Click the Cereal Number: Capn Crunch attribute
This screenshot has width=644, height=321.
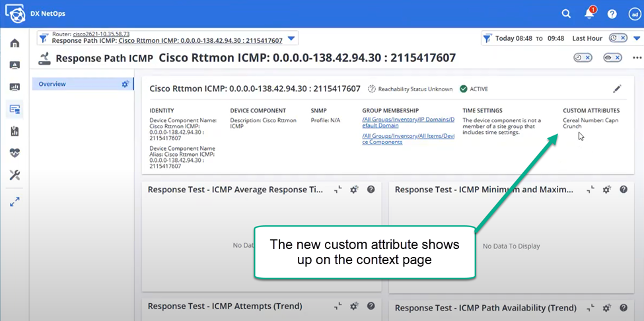[x=590, y=123]
